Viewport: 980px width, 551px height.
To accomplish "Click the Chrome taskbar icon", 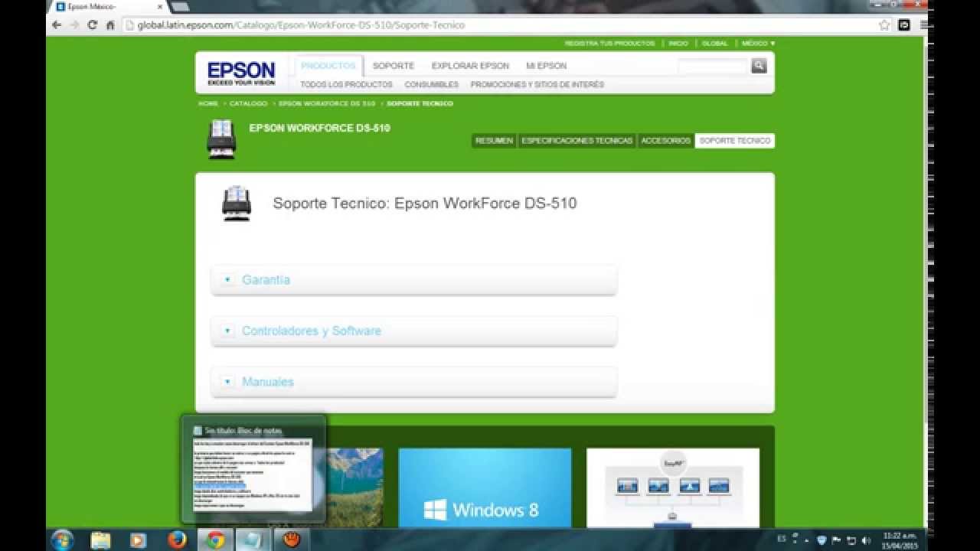I will [x=215, y=540].
